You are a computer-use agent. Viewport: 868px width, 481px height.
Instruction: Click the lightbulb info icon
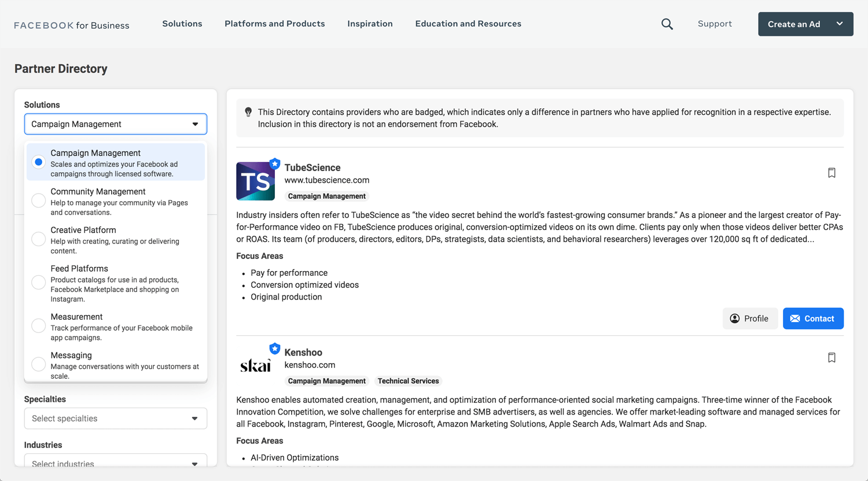tap(248, 112)
